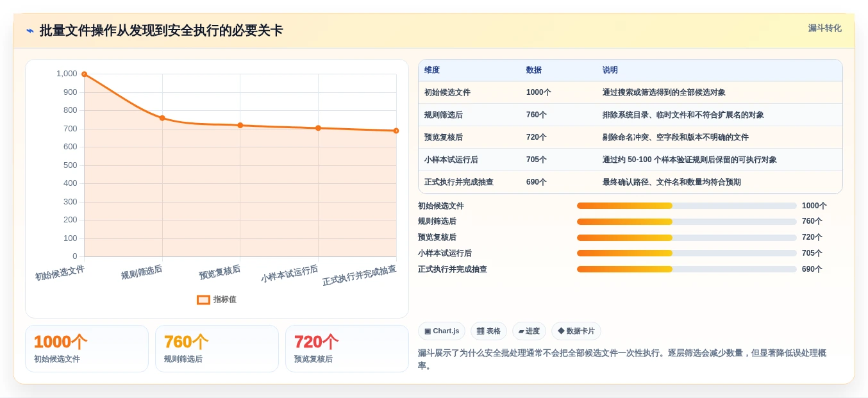Click the title 批量文件操作从发现到安全执行的必要关卡
868x398 pixels.
(x=161, y=31)
